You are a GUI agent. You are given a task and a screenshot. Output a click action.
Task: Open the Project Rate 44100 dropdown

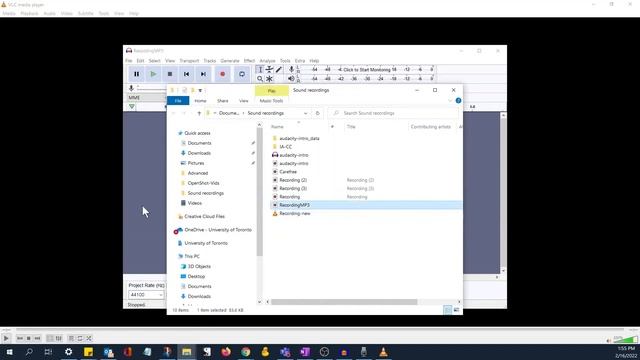point(146,295)
